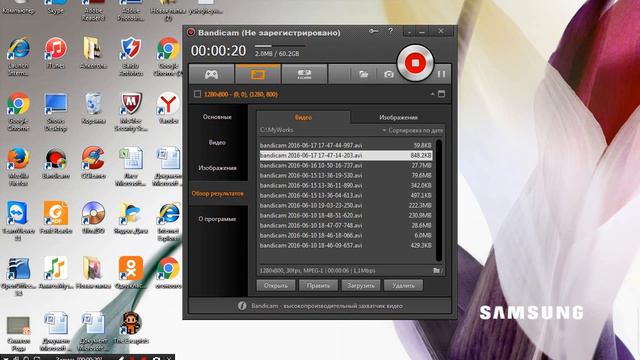Stop recording with the red round button

(415, 63)
